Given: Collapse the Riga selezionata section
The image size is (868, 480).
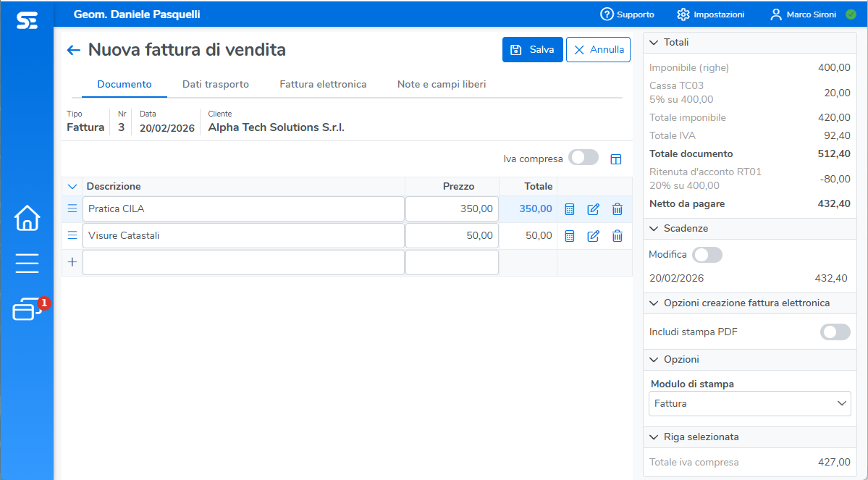Looking at the screenshot, I should point(654,437).
